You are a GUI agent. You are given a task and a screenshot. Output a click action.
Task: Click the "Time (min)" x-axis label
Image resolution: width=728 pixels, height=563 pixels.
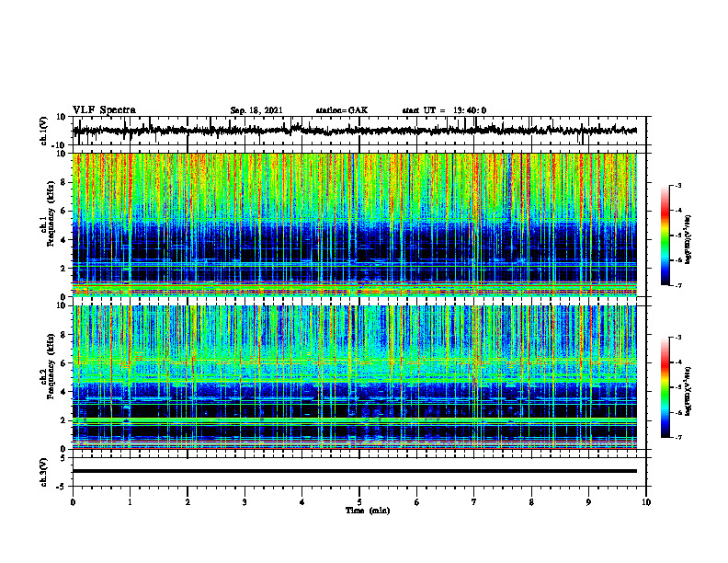tap(368, 511)
